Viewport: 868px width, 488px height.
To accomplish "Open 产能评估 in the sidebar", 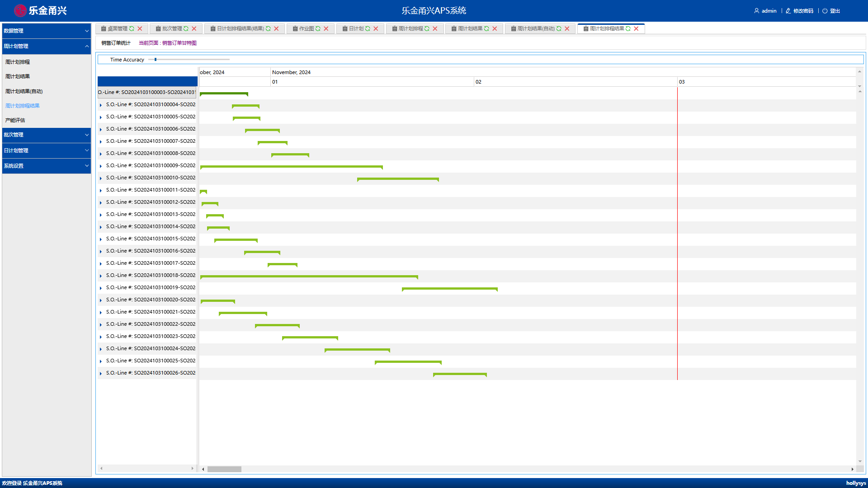I will [x=15, y=120].
